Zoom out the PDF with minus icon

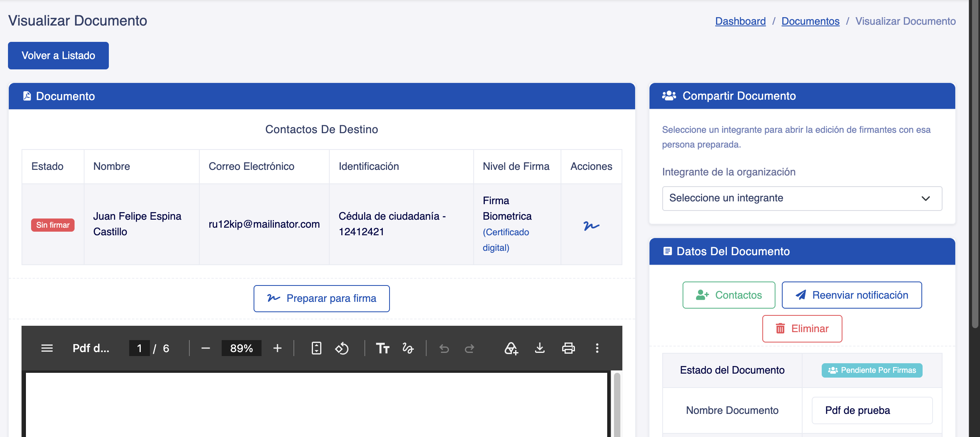tap(206, 348)
